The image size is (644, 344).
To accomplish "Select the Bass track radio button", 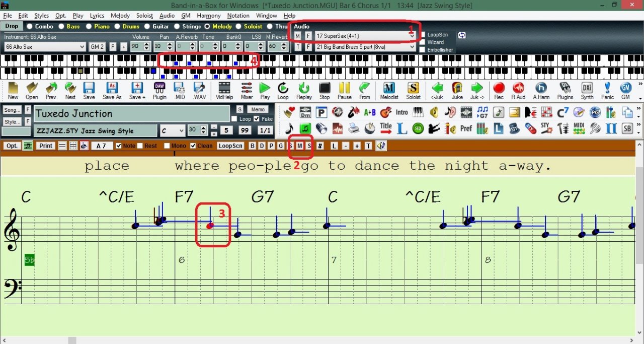I will click(x=61, y=27).
